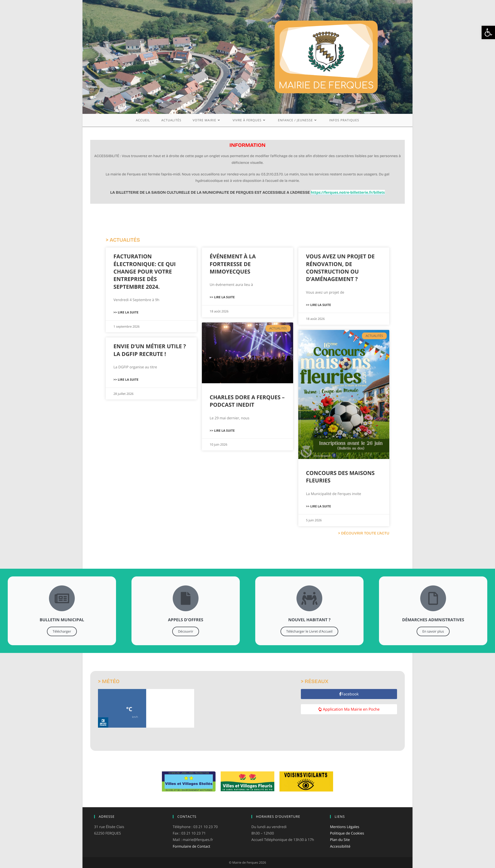The width and height of the screenshot is (495, 868).
Task: Open Formulaire de Contact footer link
Action: (x=191, y=846)
